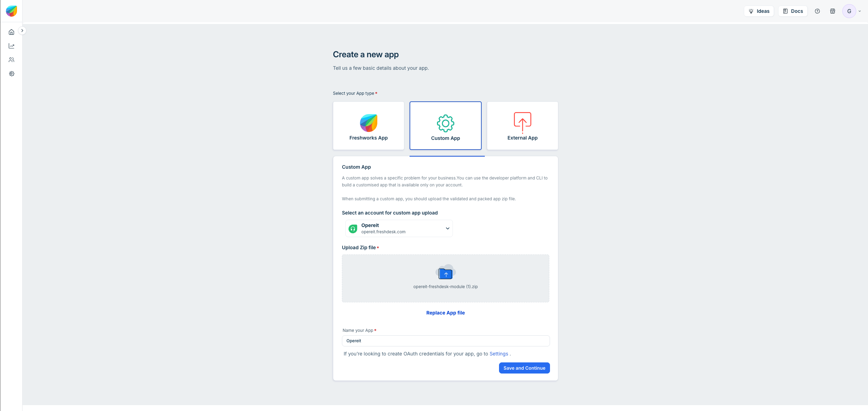The image size is (868, 411).
Task: Click the help question mark icon
Action: point(817,11)
